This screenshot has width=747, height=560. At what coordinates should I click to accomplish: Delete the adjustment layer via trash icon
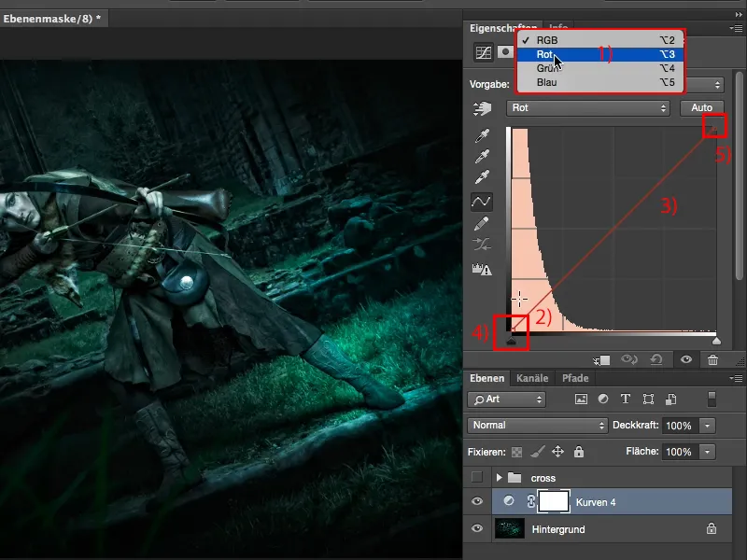tap(712, 360)
